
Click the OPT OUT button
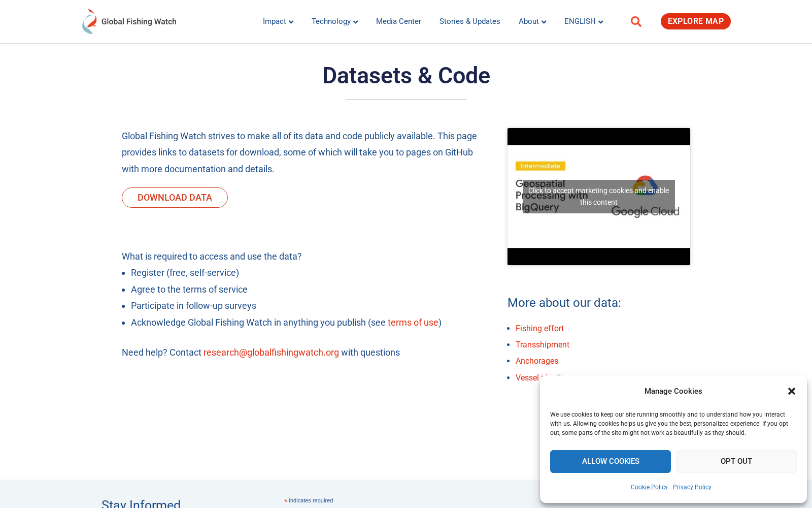pos(736,461)
